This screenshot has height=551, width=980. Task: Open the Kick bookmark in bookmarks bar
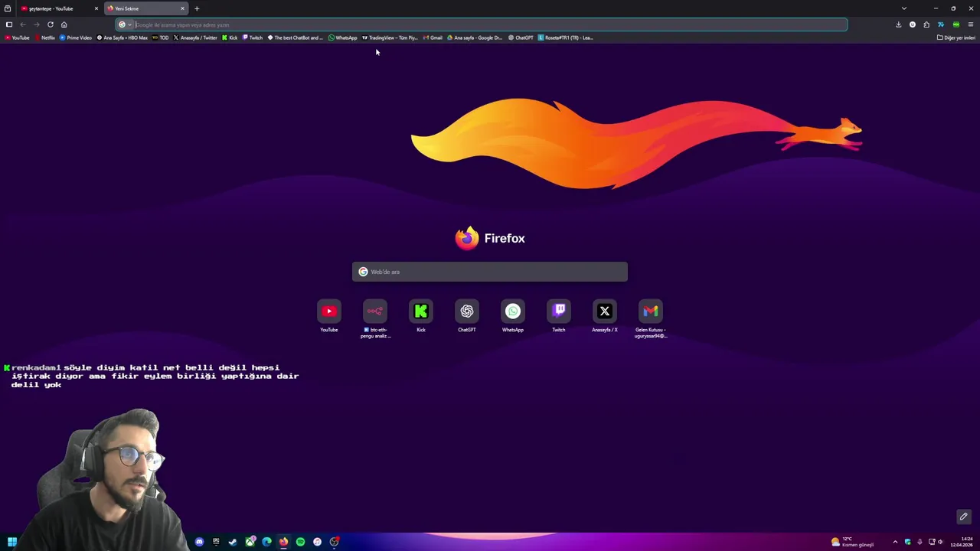(x=230, y=37)
